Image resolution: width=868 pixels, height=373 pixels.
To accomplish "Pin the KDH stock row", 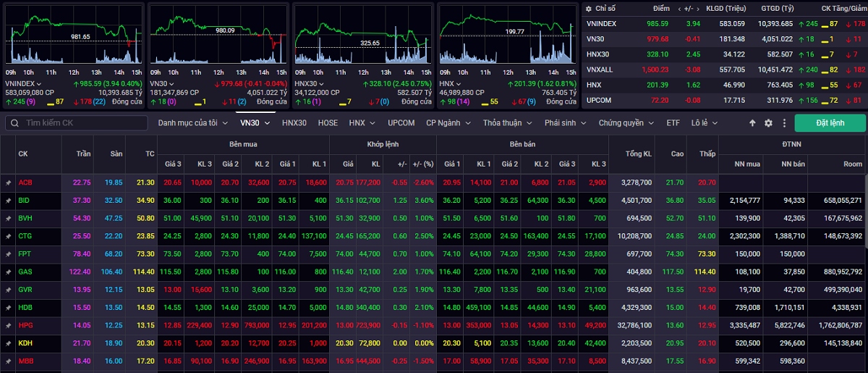I will [8, 343].
